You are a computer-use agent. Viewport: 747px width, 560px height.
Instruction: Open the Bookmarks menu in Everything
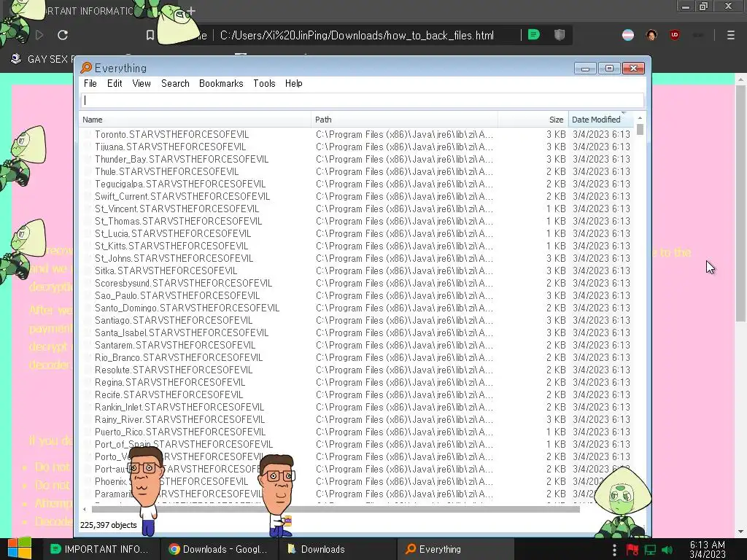pos(221,83)
